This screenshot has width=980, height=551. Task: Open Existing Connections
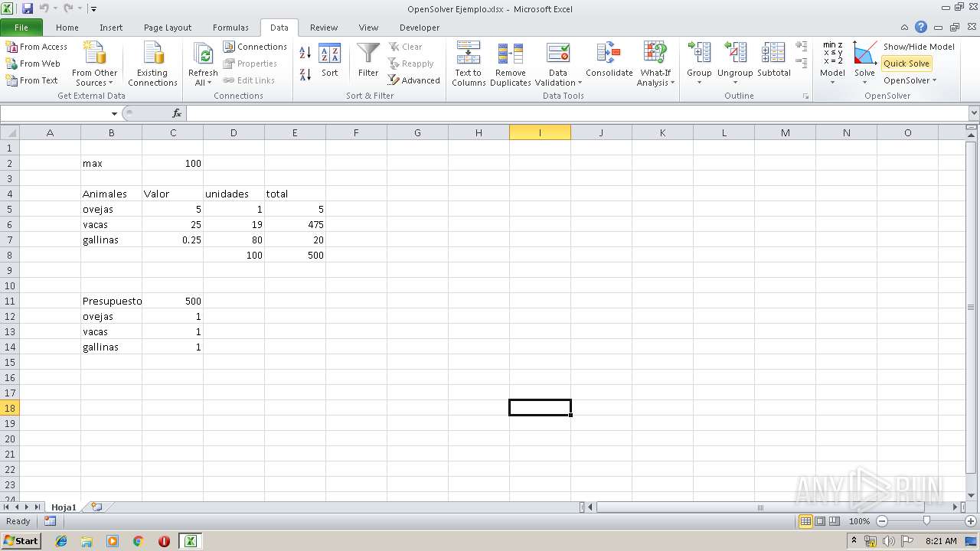(152, 64)
